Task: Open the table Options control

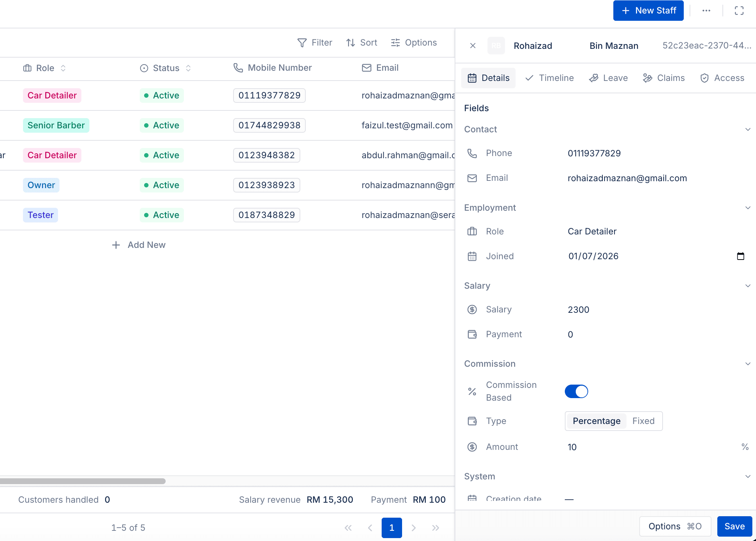Action: tap(414, 43)
